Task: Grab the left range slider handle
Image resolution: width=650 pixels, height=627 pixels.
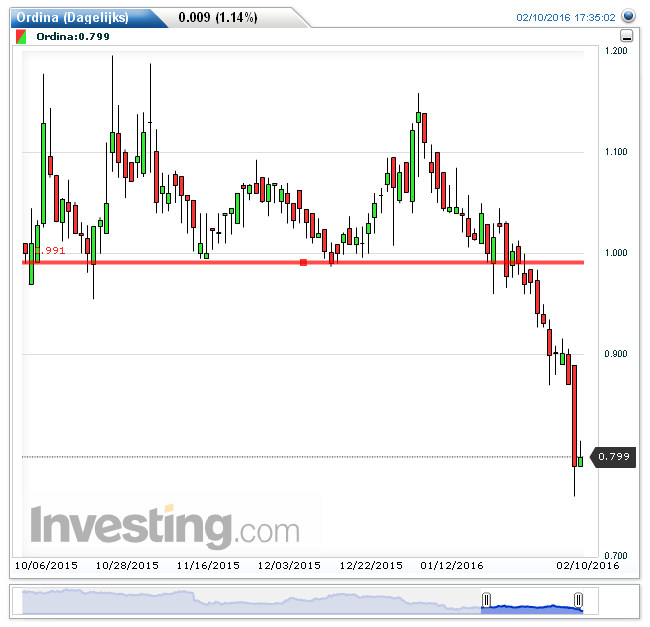Action: (x=487, y=600)
